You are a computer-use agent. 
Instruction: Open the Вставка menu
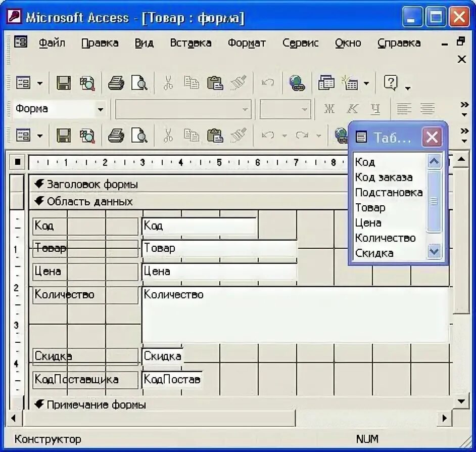[x=191, y=43]
